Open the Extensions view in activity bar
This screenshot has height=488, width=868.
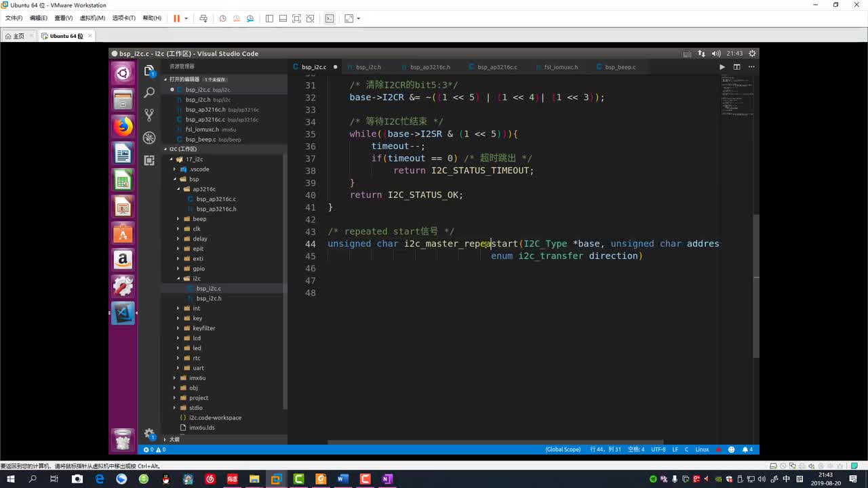[149, 161]
